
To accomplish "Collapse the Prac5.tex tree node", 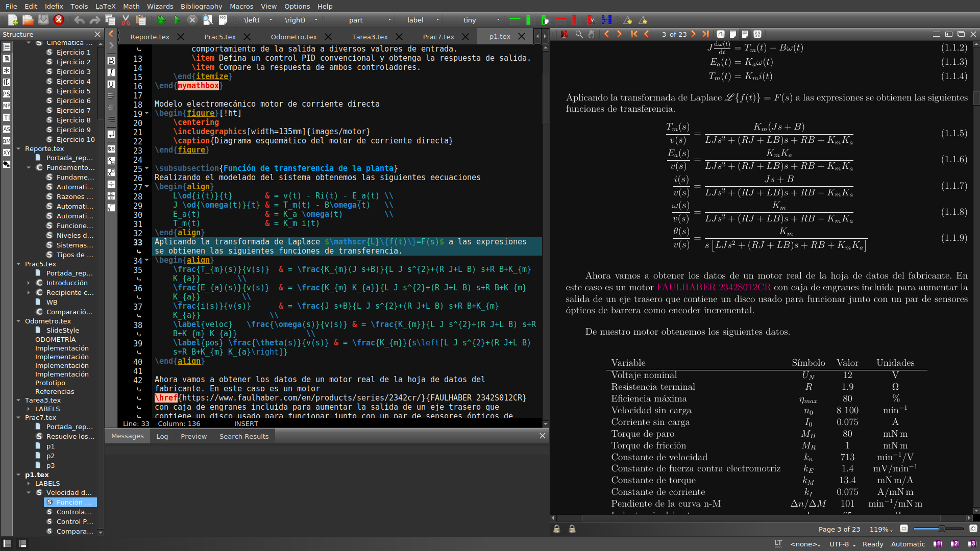I will pos(18,264).
